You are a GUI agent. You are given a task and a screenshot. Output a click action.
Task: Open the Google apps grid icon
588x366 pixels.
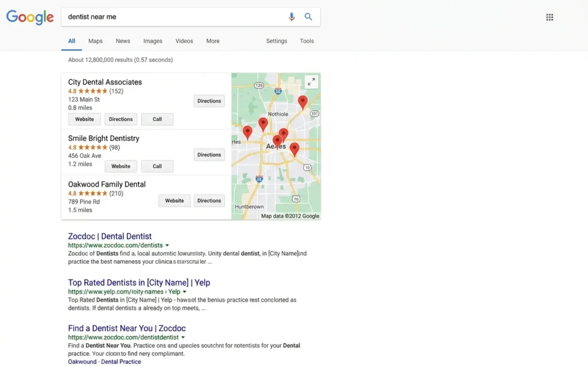tap(550, 17)
